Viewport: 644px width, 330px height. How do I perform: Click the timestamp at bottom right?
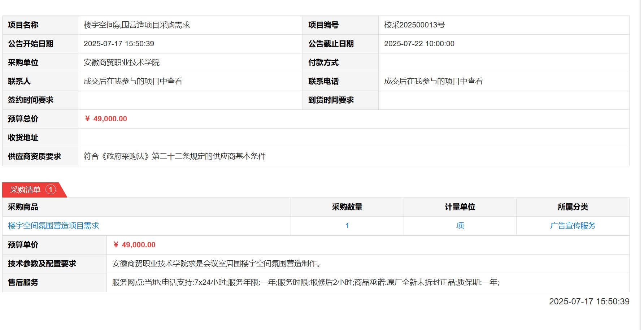(589, 301)
